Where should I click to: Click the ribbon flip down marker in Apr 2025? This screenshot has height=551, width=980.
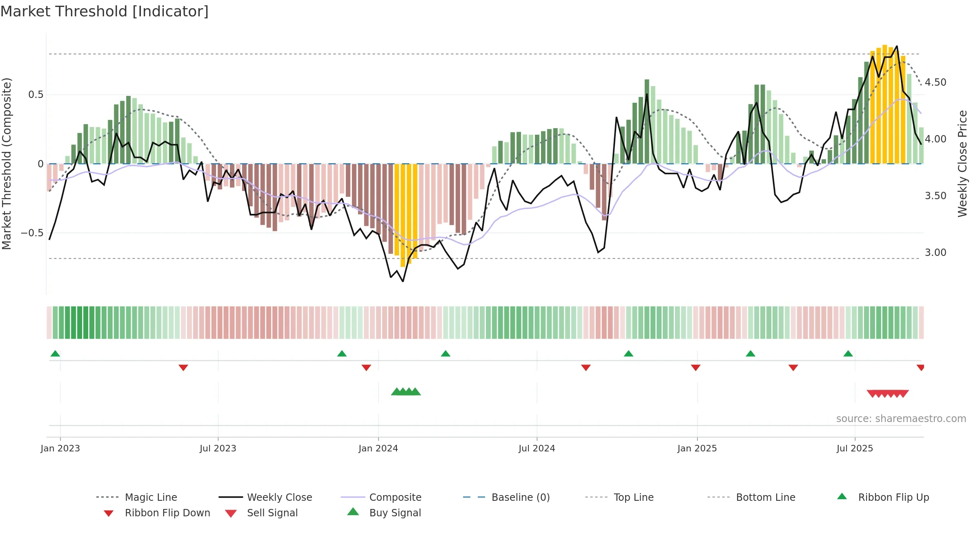coord(793,368)
